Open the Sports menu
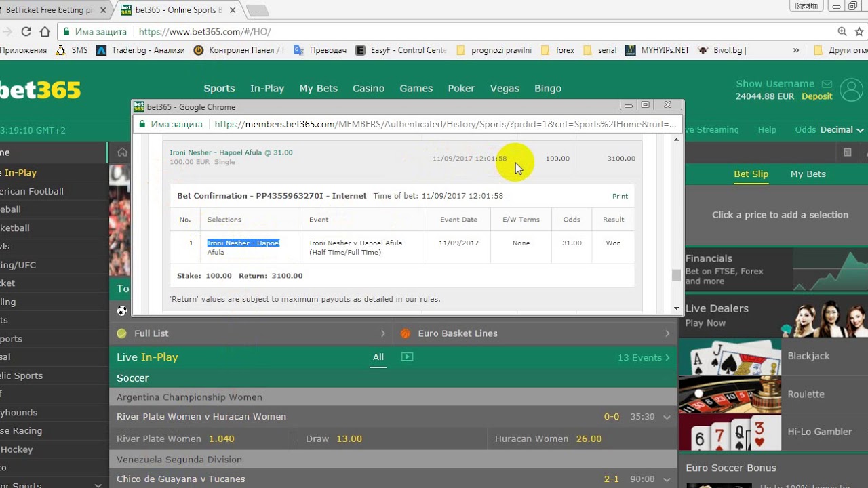The image size is (868, 488). pos(219,88)
